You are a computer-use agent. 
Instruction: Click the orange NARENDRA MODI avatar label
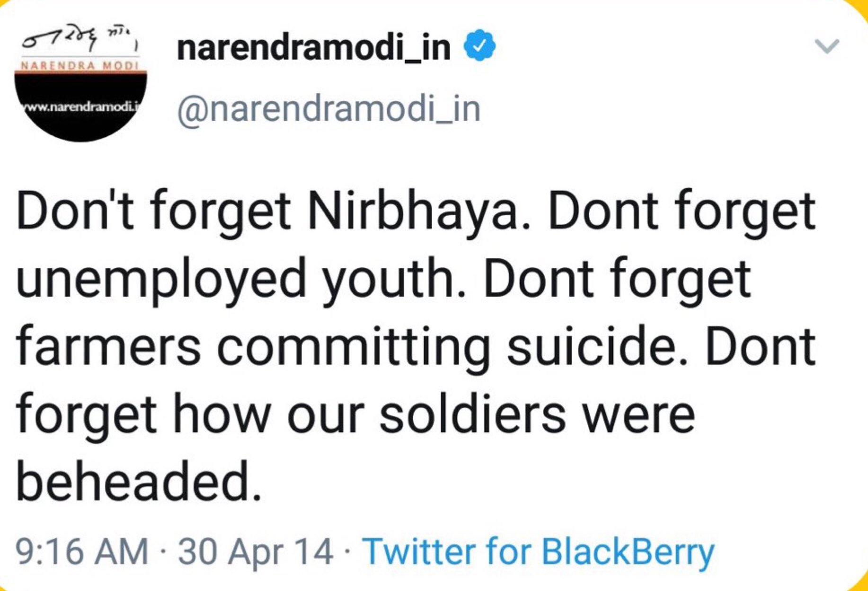[x=78, y=65]
